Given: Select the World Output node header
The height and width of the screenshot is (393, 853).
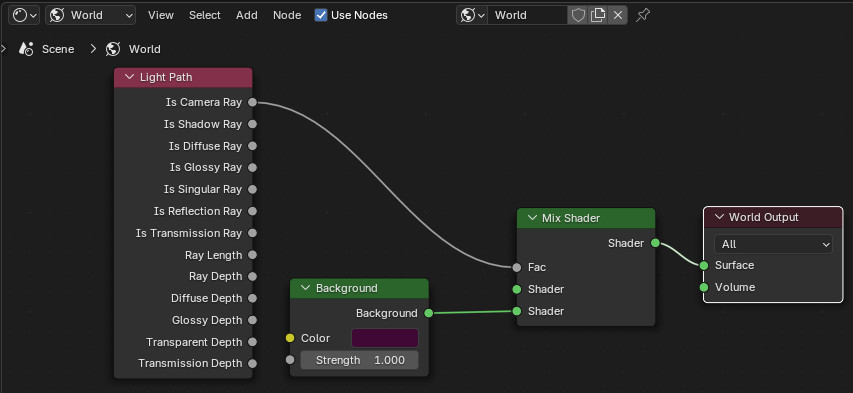Looking at the screenshot, I should click(773, 217).
